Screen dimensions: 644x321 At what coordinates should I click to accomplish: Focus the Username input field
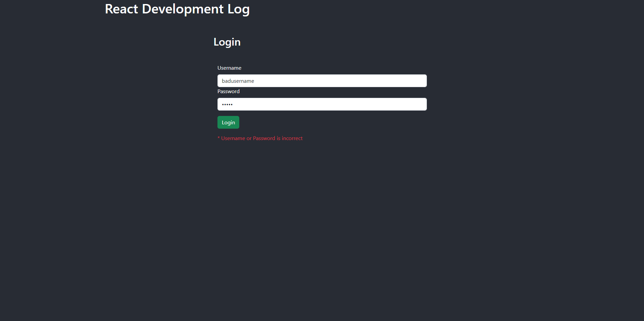pos(322,81)
